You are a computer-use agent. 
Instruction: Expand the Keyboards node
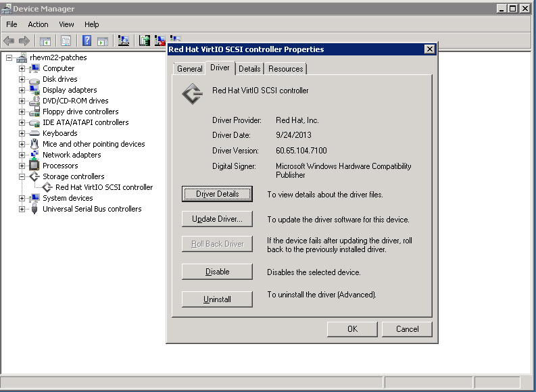22,133
